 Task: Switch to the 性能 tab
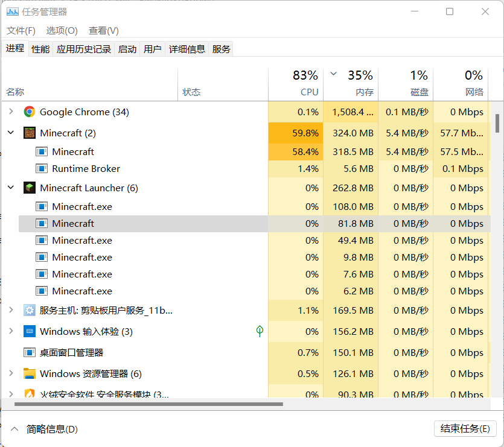point(40,49)
